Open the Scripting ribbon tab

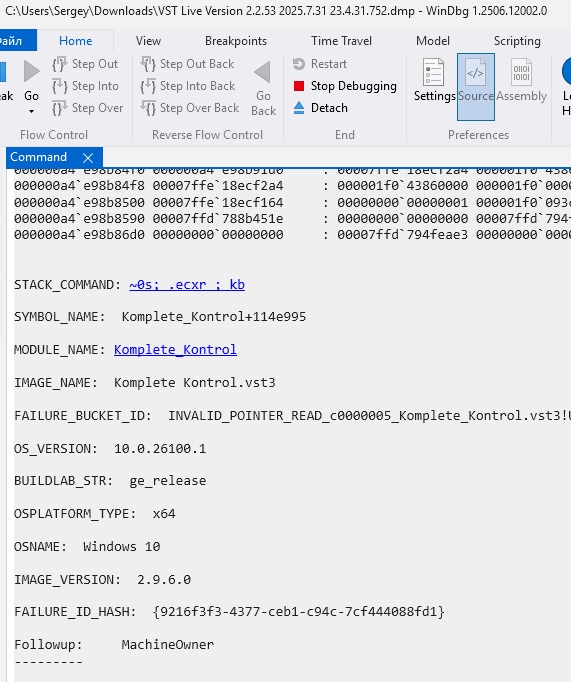[517, 41]
